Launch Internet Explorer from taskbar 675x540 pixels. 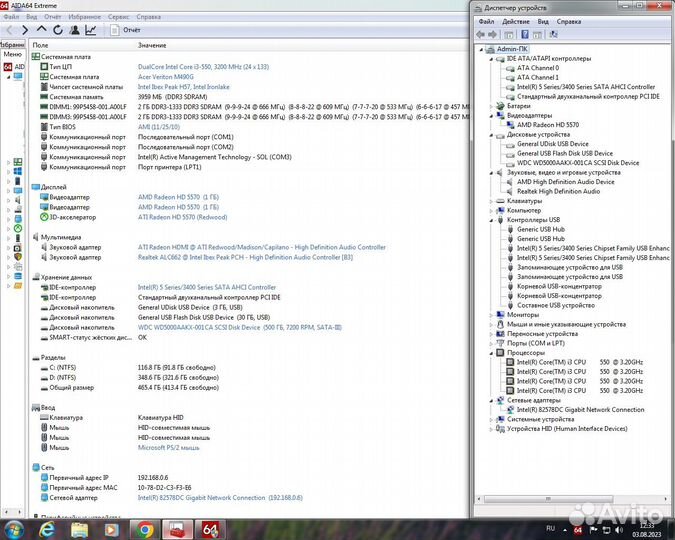46,529
